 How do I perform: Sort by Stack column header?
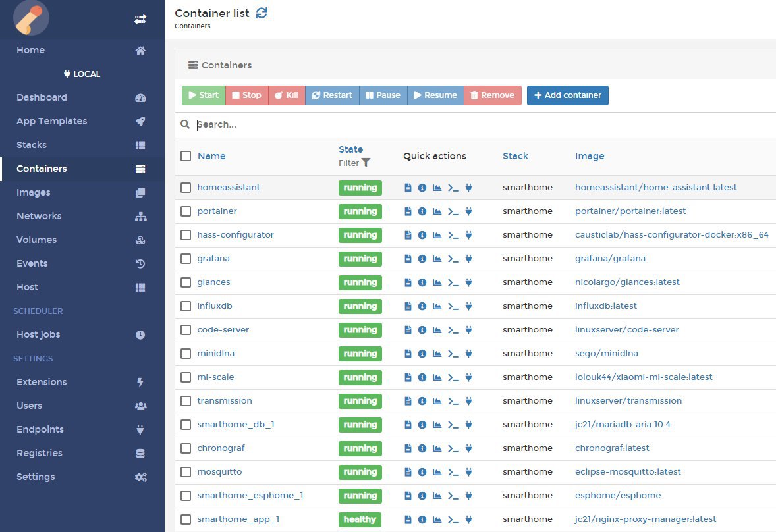point(515,156)
